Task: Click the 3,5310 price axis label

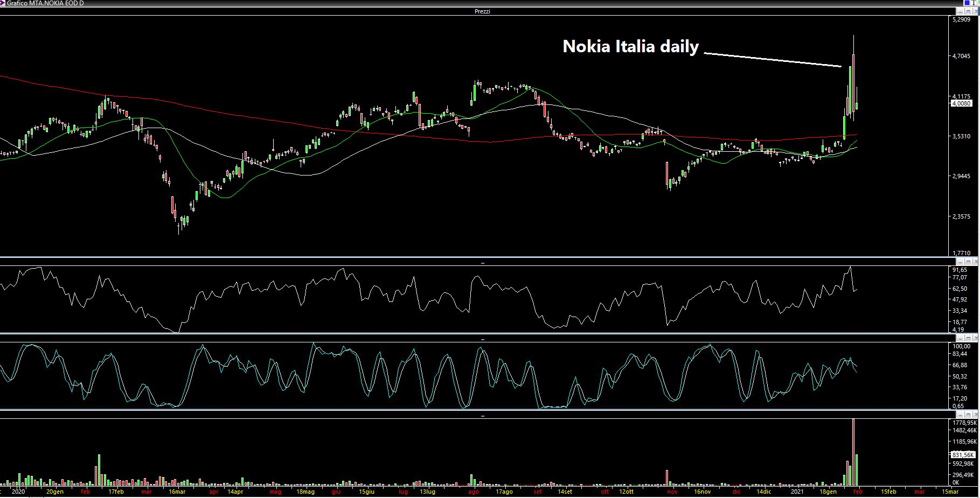Action: (962, 136)
